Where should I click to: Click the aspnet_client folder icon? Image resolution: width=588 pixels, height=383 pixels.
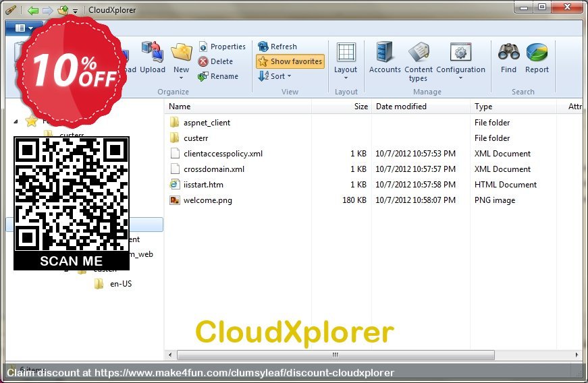[174, 122]
